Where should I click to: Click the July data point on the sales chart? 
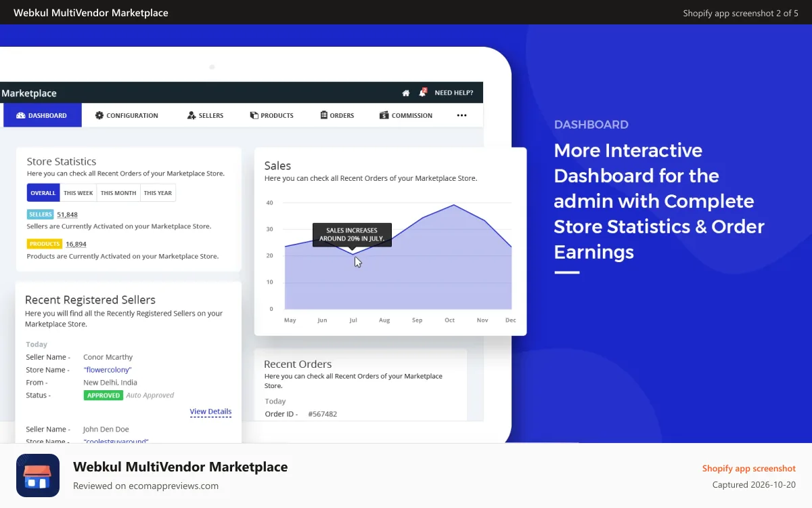pyautogui.click(x=353, y=255)
